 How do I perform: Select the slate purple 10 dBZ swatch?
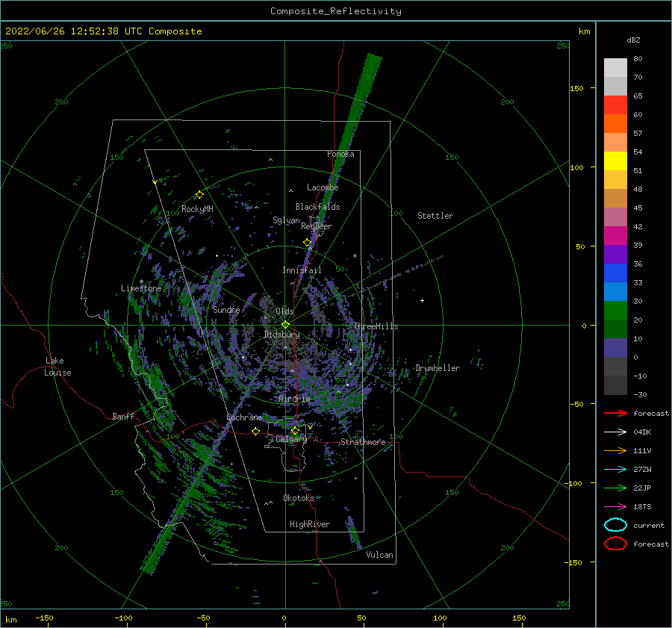coord(615,347)
